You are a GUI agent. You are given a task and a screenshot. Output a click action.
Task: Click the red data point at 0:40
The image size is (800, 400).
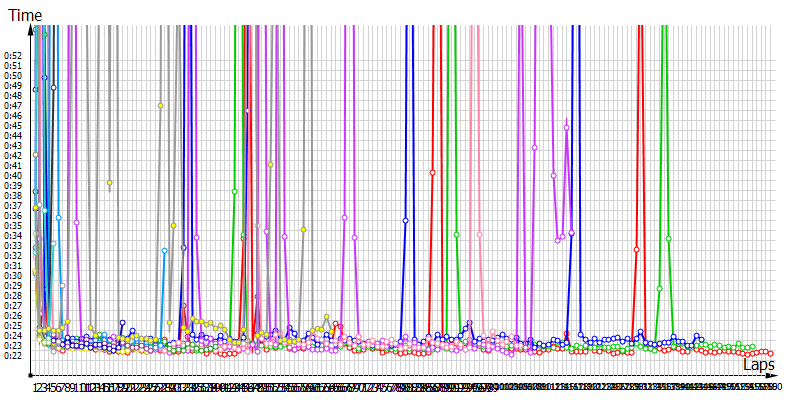(432, 173)
